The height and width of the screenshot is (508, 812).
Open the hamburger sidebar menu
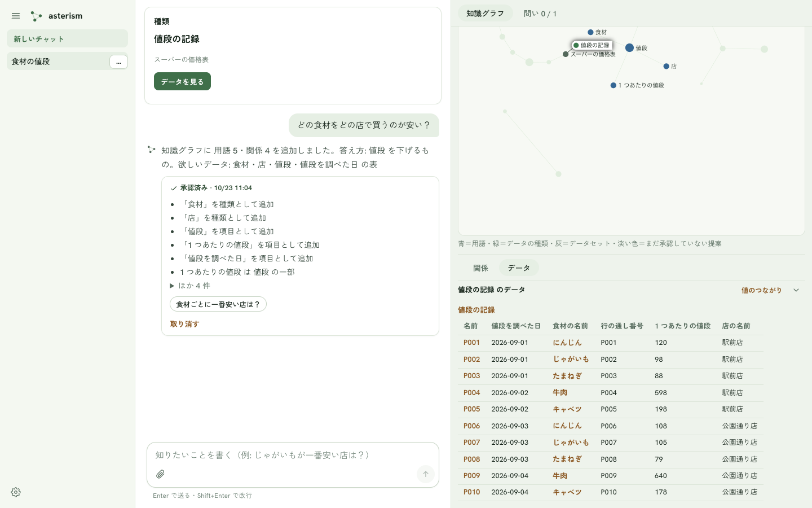pyautogui.click(x=16, y=16)
